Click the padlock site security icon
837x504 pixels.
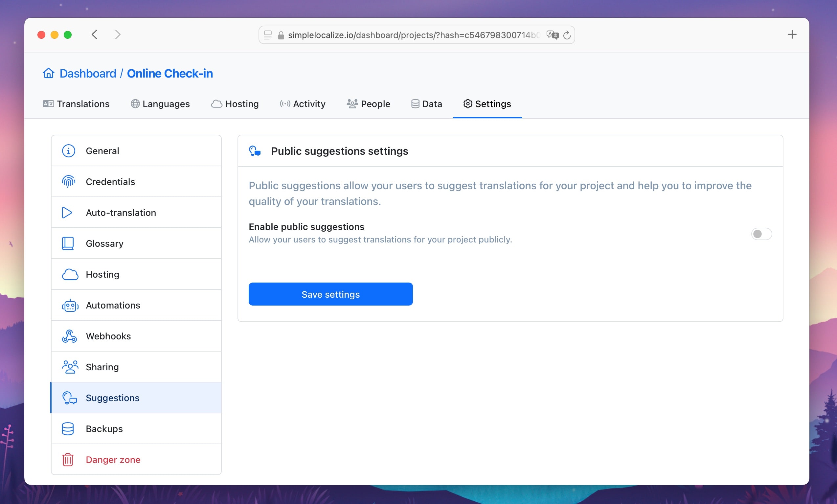[x=281, y=35]
